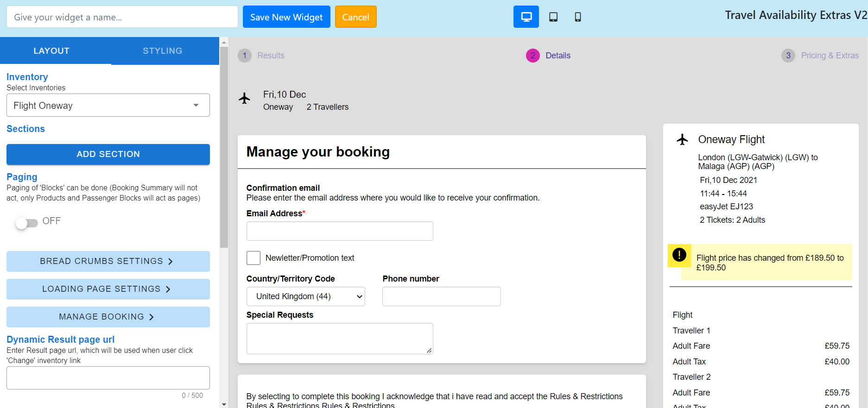This screenshot has height=408, width=868.
Task: Click the Add Section button
Action: [108, 154]
